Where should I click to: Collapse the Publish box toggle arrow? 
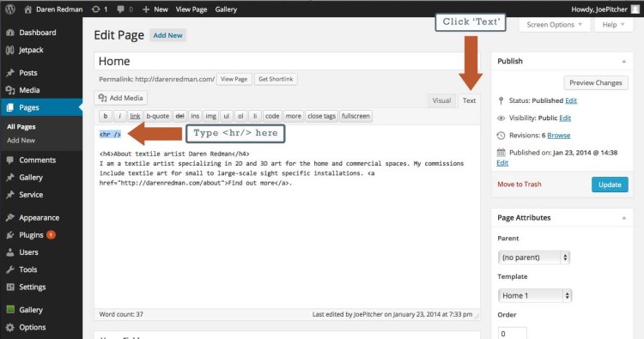pos(624,61)
